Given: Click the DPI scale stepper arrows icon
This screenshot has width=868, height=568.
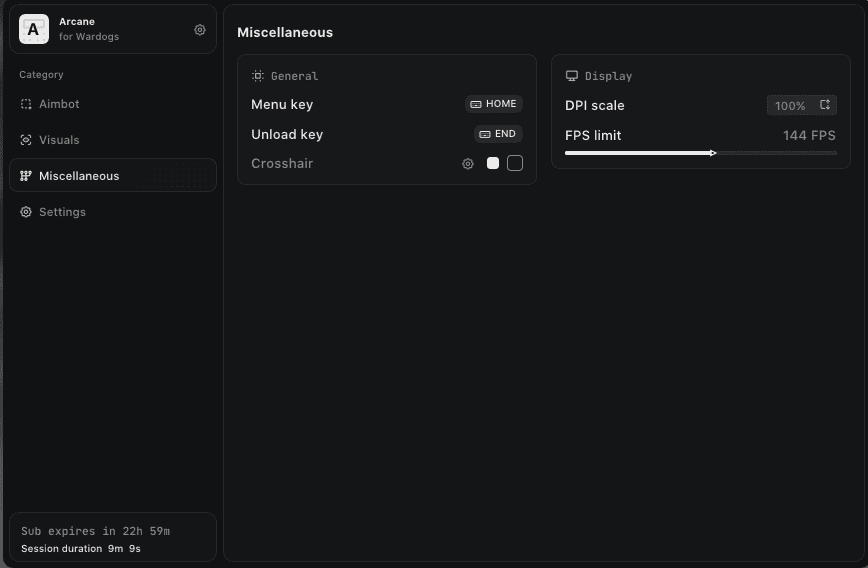Looking at the screenshot, I should [825, 105].
